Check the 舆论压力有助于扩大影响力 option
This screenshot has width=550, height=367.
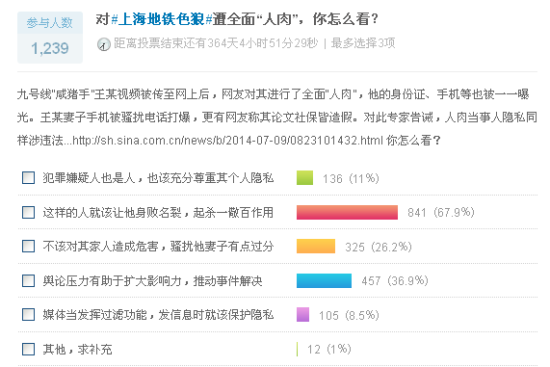28,281
